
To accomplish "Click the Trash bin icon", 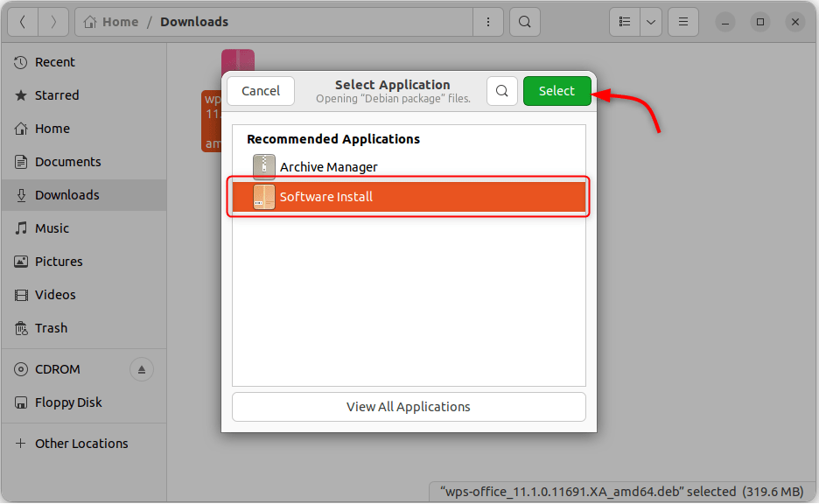I will point(21,328).
